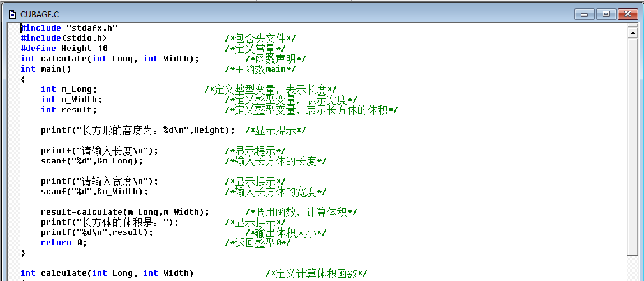Click the comment /*包含头文件*/
Screen dimensions: 644x281
pos(260,38)
